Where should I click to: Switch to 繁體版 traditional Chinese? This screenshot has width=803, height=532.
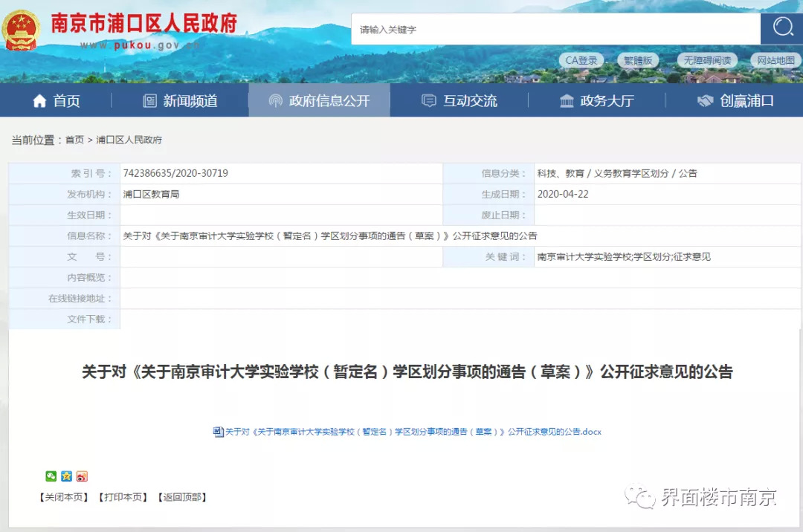tap(637, 60)
